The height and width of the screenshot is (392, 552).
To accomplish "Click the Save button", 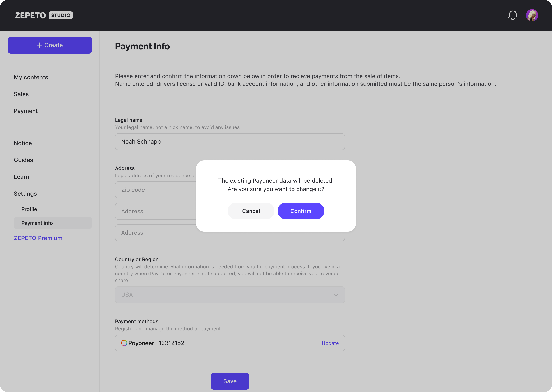I will 230,381.
